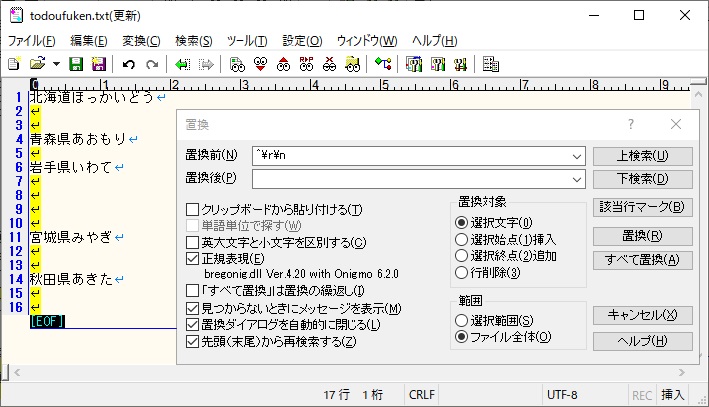The width and height of the screenshot is (709, 407).
Task: Open Grep folder search icon
Action: pyautogui.click(x=353, y=64)
